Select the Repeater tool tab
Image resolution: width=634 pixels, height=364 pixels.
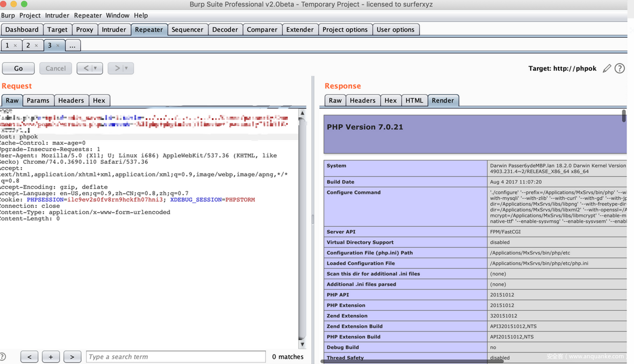(149, 29)
